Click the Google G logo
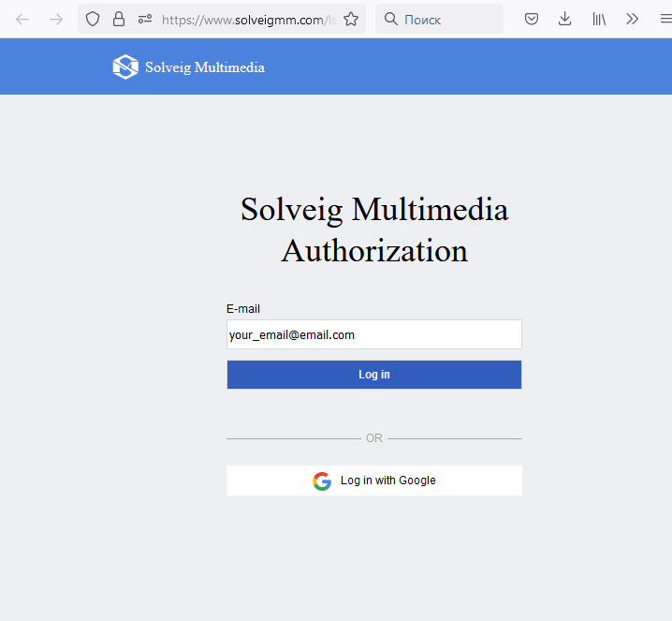 pyautogui.click(x=322, y=481)
